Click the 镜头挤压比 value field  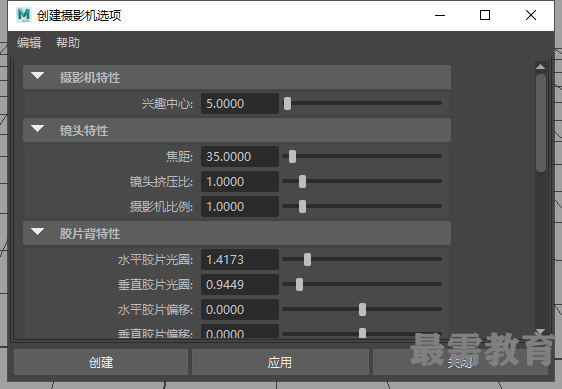pyautogui.click(x=240, y=181)
